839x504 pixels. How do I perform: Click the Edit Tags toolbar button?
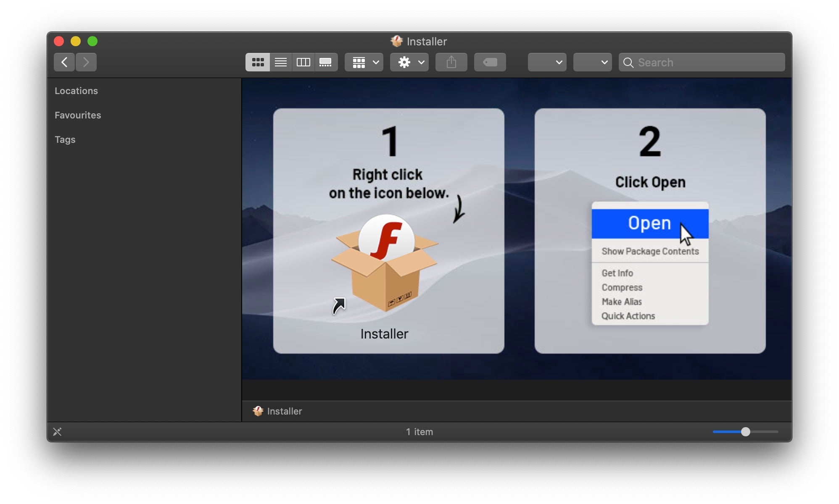490,62
